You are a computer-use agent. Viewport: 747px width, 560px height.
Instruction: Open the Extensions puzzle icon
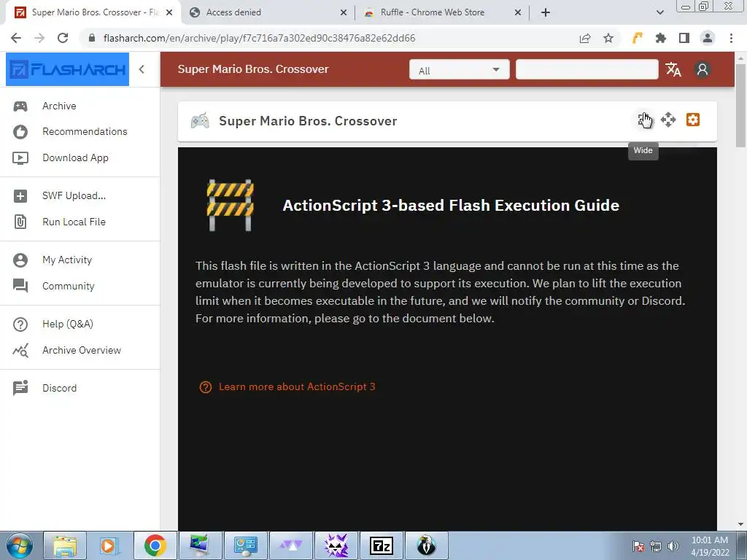661,38
